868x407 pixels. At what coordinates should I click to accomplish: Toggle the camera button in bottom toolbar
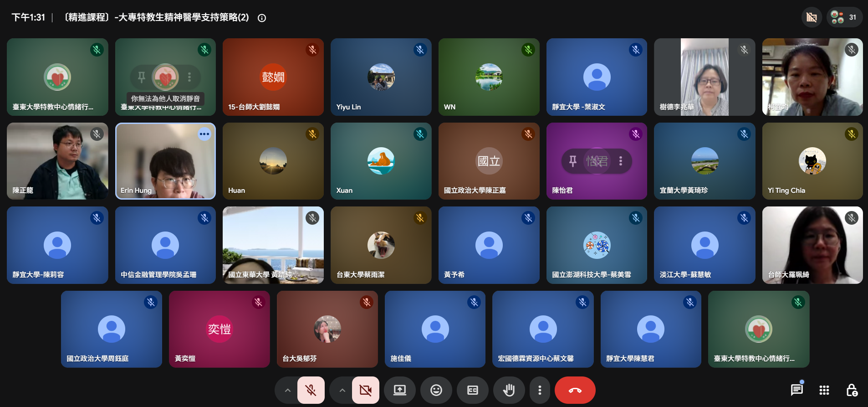[x=365, y=390]
